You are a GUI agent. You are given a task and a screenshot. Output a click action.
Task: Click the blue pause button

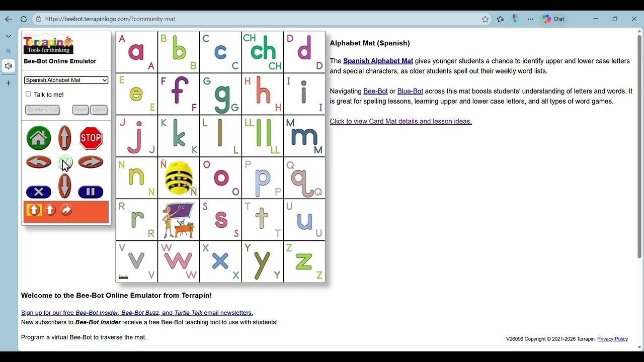91,192
